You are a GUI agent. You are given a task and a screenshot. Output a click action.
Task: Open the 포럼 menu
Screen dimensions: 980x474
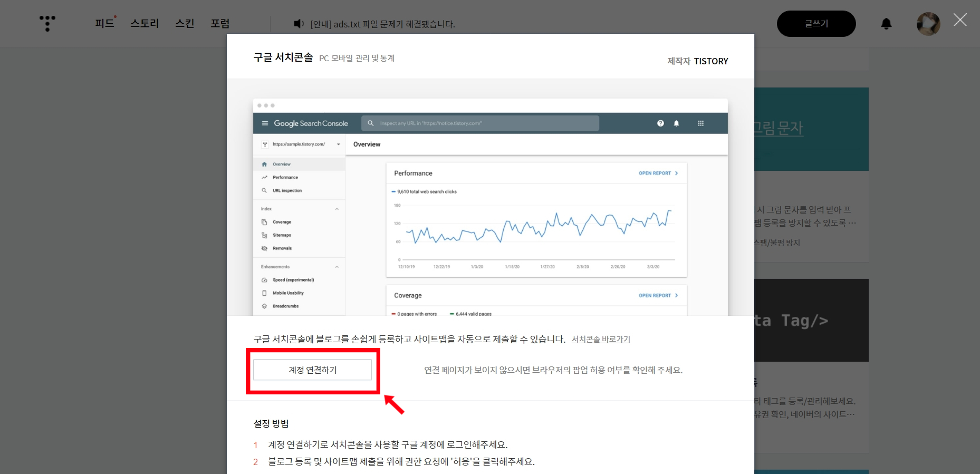[220, 23]
